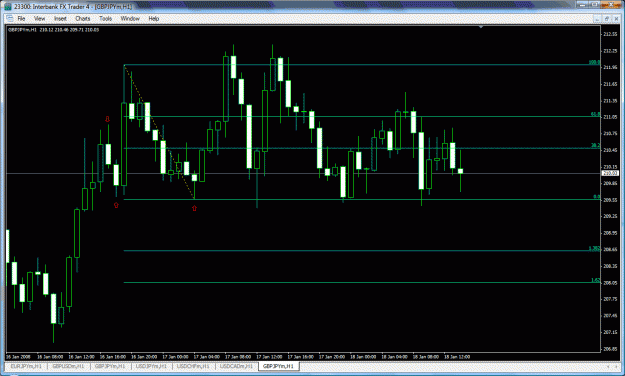
Task: Click the 17 Jan 00:00 time label
Action: (x=175, y=356)
